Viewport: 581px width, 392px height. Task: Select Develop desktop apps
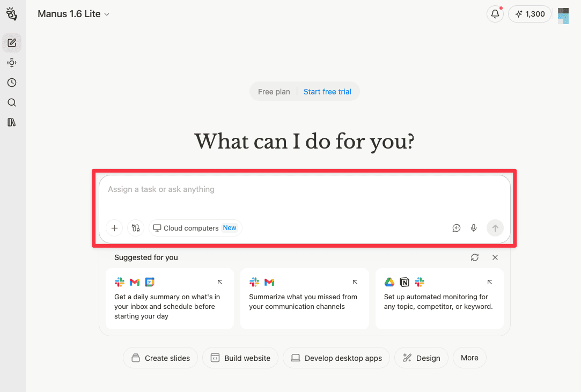336,358
